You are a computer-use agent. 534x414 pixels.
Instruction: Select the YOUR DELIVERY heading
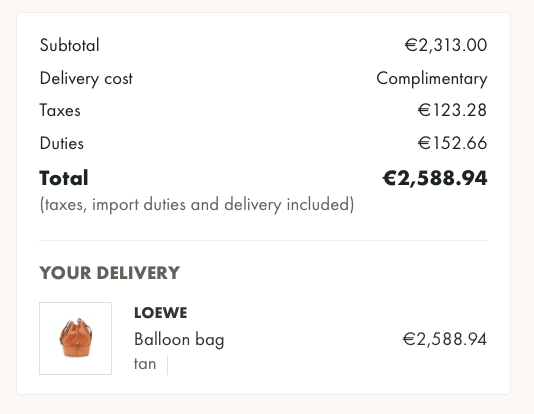point(110,273)
